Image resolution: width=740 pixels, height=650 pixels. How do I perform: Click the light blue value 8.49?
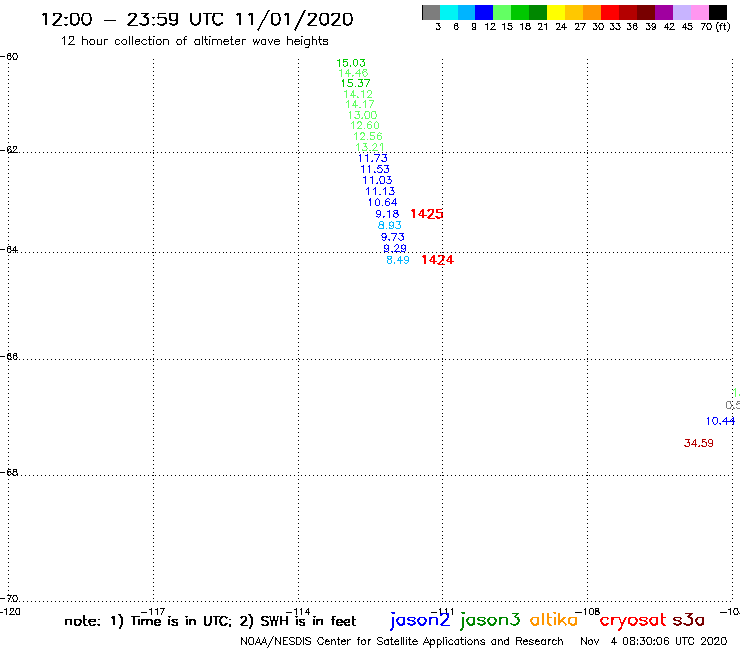click(398, 260)
